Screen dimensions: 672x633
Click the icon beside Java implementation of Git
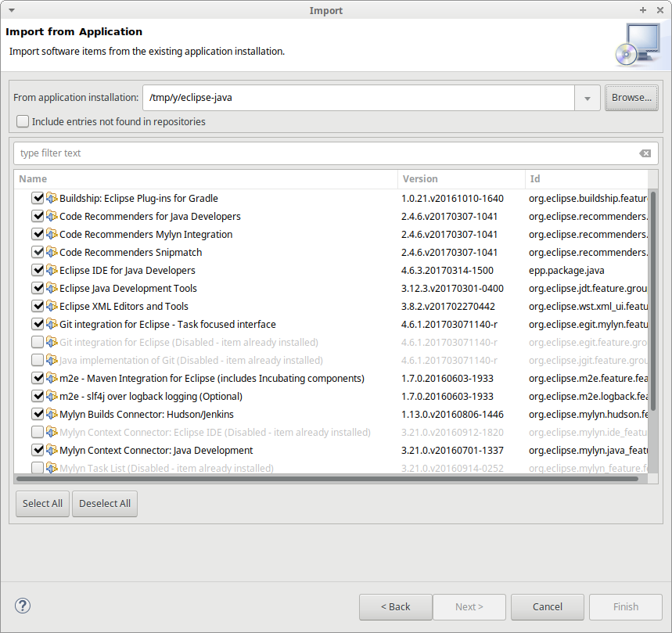pos(52,360)
